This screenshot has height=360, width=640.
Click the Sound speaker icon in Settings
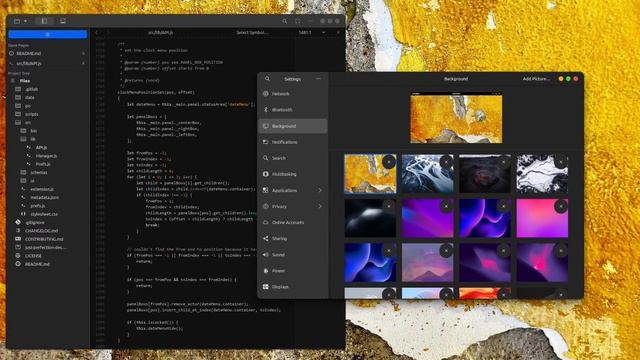point(266,255)
